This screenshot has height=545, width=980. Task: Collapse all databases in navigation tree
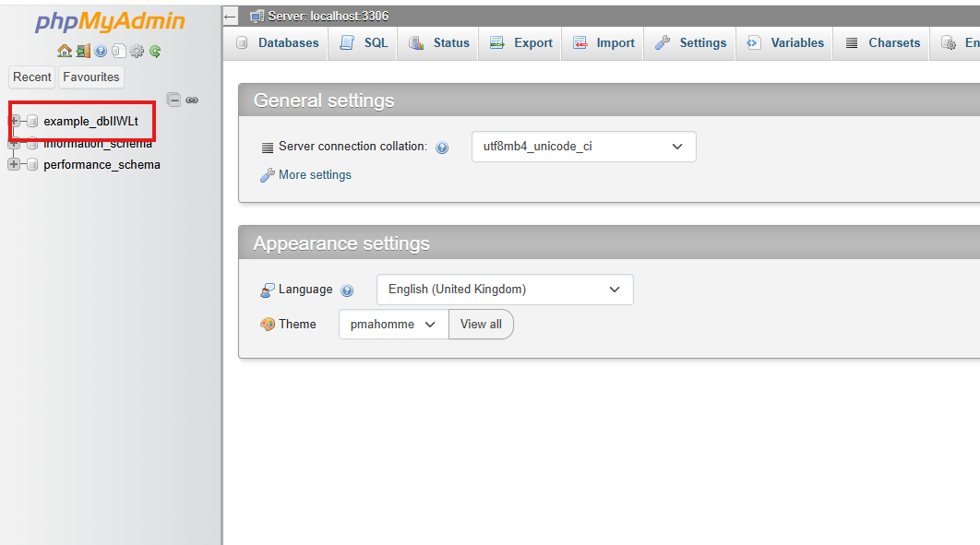coord(173,100)
